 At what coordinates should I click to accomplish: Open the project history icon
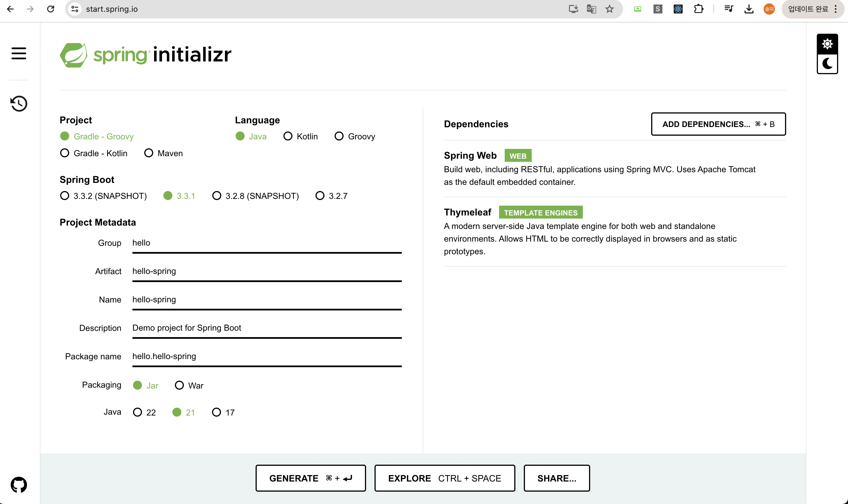coord(19,104)
